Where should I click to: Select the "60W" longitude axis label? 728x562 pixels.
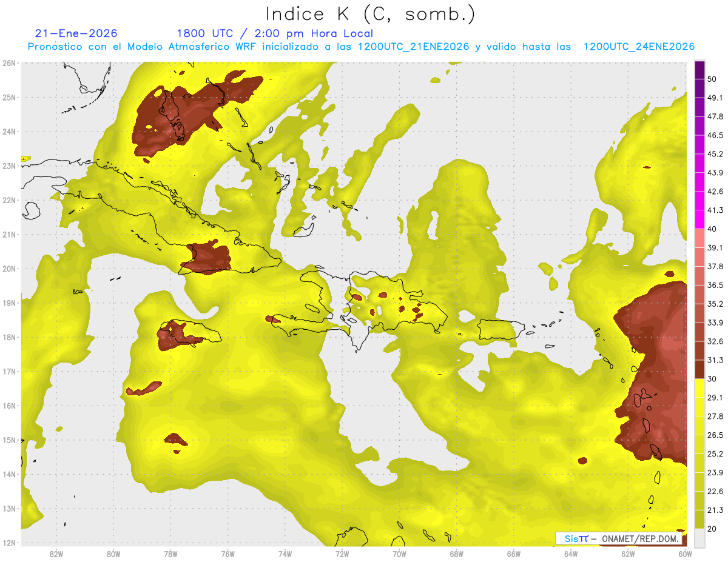[686, 554]
